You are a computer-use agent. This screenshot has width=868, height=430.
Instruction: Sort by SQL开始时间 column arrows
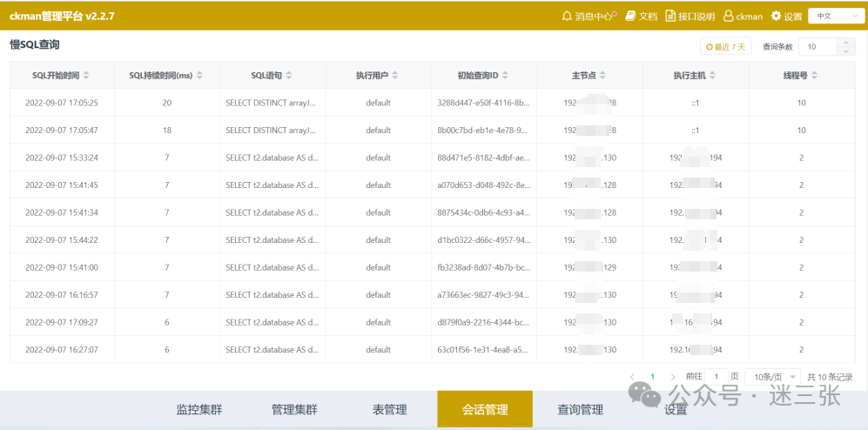click(x=86, y=75)
